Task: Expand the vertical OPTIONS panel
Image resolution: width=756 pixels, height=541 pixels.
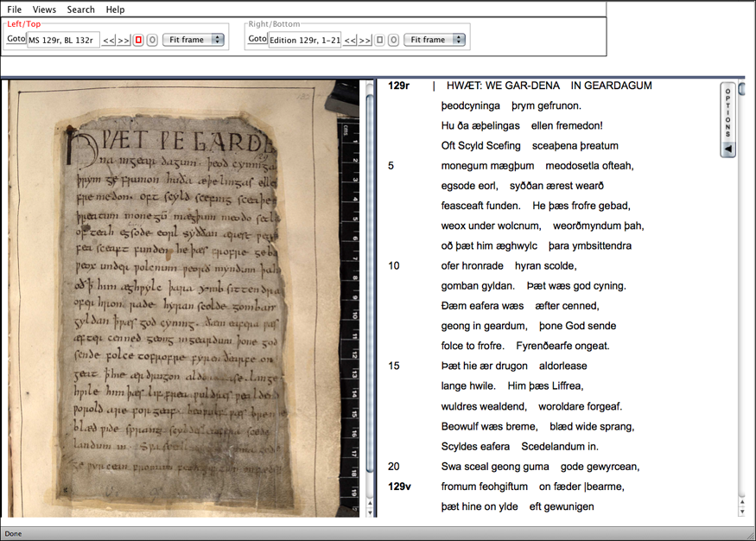Action: [728, 120]
